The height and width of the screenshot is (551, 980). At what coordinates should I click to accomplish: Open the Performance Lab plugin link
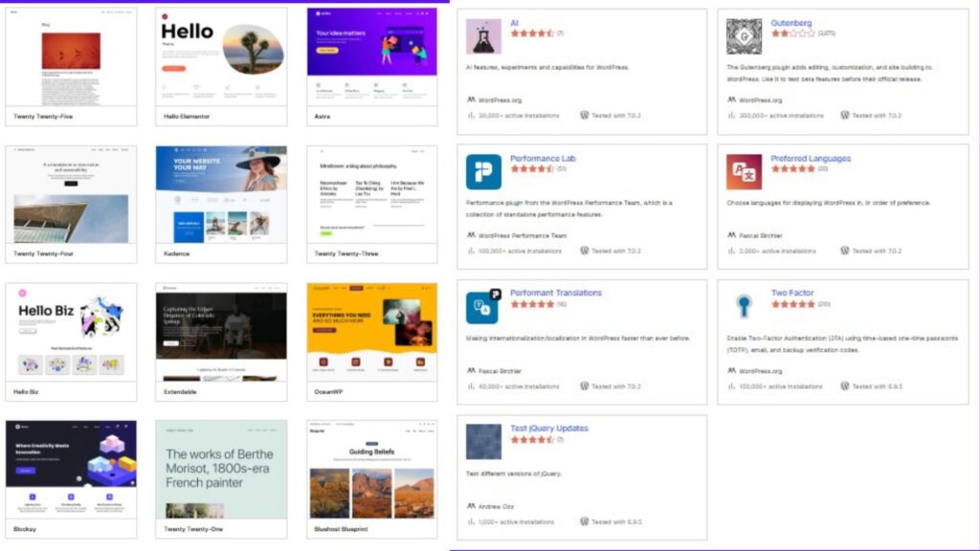(543, 159)
